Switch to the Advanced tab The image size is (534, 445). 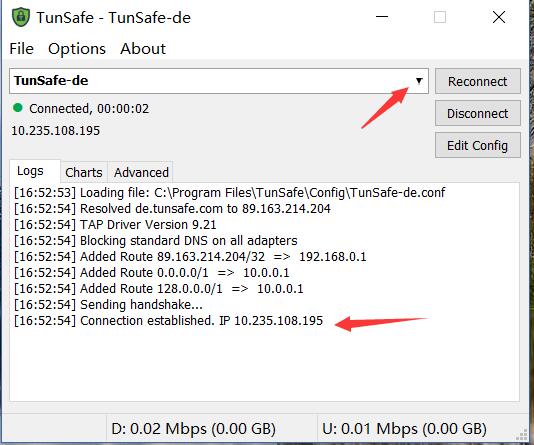[x=141, y=172]
